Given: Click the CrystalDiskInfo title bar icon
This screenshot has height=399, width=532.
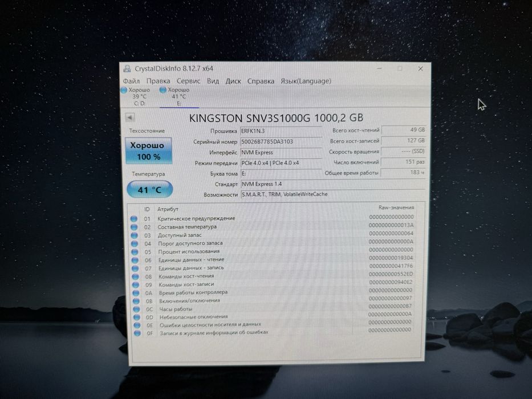Looking at the screenshot, I should [127, 68].
